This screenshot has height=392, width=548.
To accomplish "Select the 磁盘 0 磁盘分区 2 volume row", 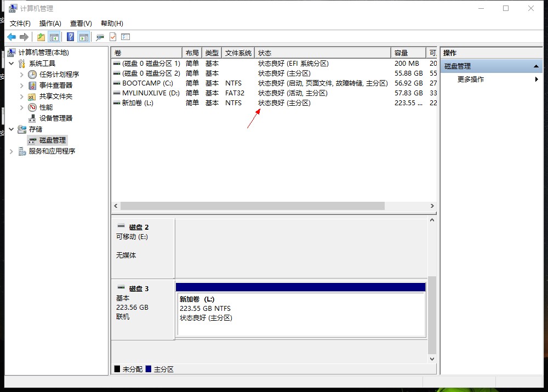I will pos(275,73).
